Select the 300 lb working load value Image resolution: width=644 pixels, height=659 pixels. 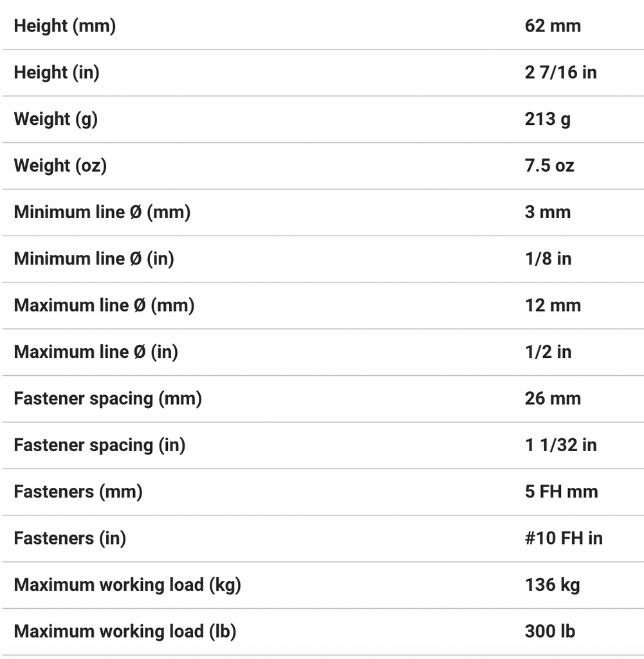(549, 631)
